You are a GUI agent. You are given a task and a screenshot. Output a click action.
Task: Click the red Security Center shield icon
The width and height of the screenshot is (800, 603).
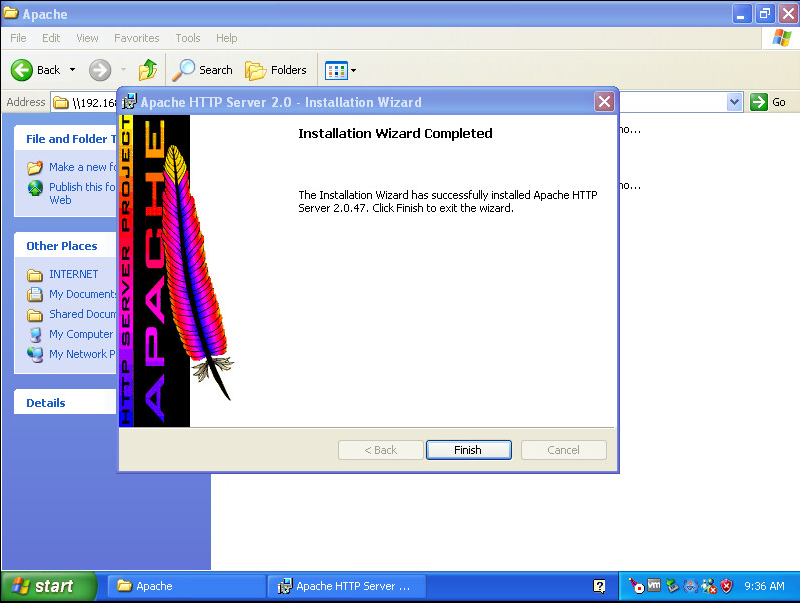pyautogui.click(x=727, y=586)
